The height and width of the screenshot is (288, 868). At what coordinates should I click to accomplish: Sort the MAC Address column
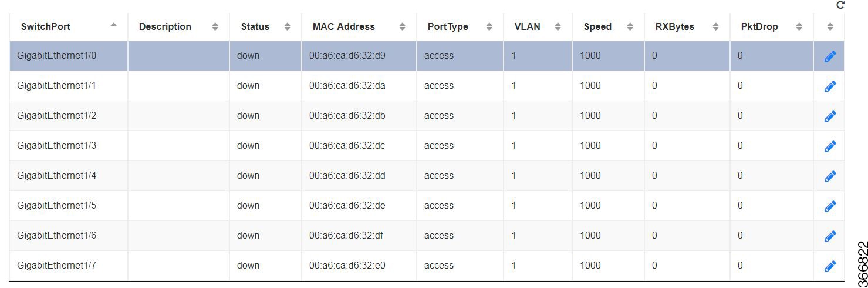(x=402, y=27)
